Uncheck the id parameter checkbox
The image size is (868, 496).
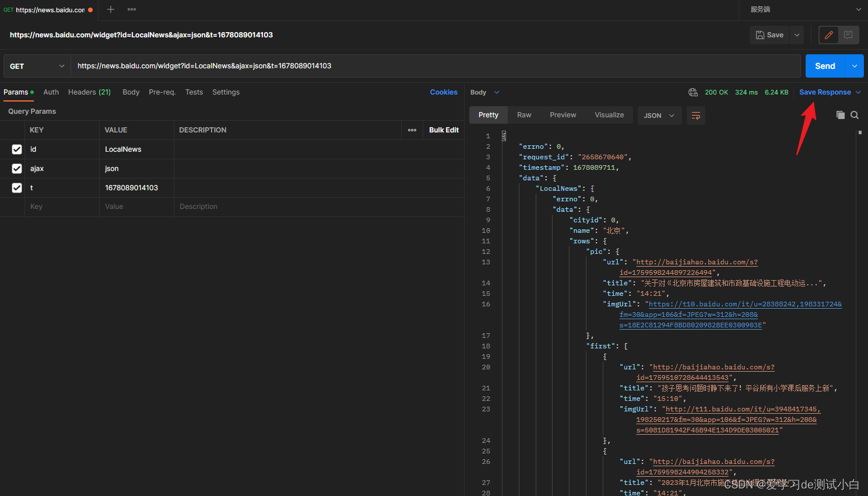pos(17,149)
